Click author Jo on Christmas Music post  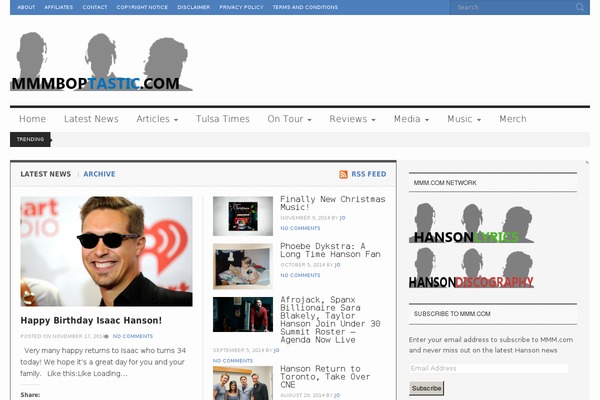(x=342, y=218)
